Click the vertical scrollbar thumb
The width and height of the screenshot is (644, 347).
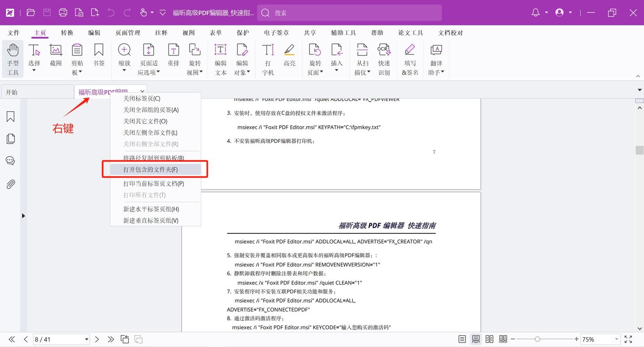[x=640, y=150]
